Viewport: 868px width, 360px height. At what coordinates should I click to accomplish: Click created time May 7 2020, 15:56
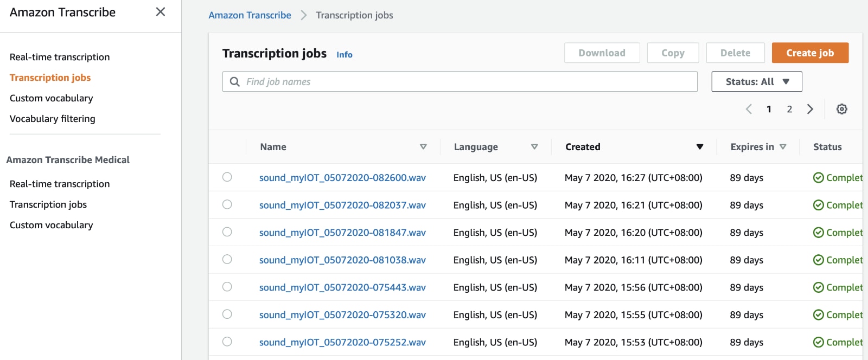point(633,287)
